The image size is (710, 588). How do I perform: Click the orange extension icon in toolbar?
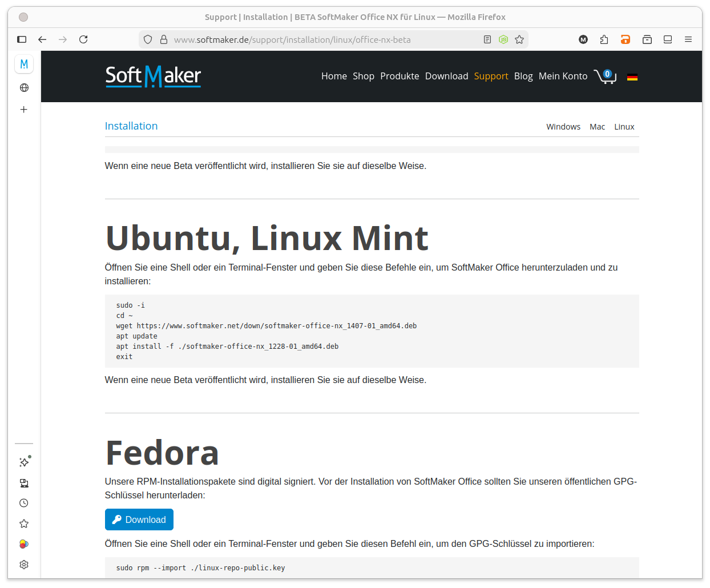tap(626, 39)
